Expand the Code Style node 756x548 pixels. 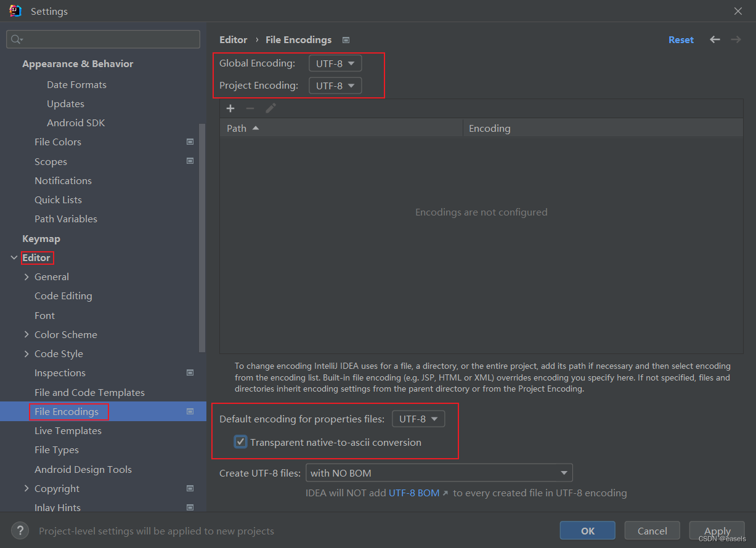[x=26, y=353]
